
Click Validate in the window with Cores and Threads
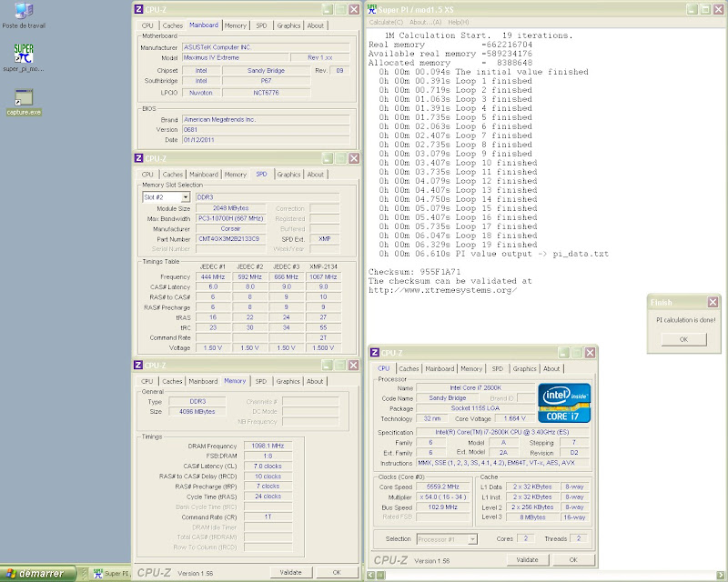[526, 559]
